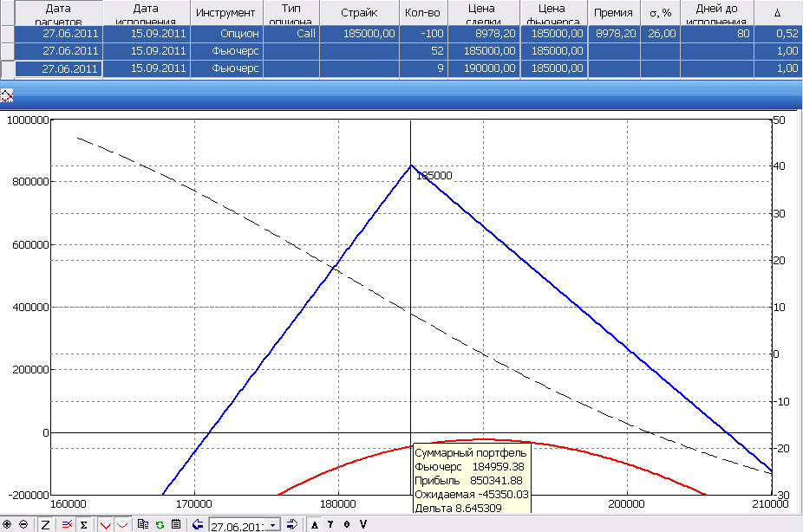Toggle the theta (θ) curve button
803x532 pixels.
(347, 524)
